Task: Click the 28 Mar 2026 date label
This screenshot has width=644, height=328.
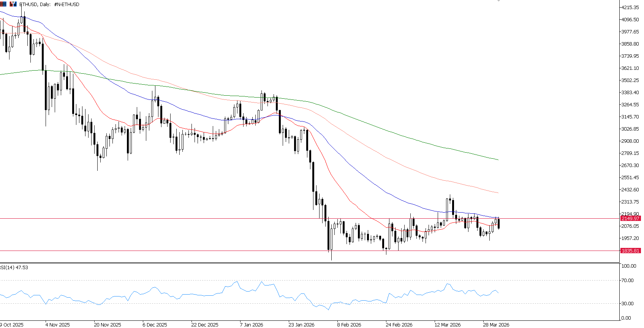Action: pos(496,325)
